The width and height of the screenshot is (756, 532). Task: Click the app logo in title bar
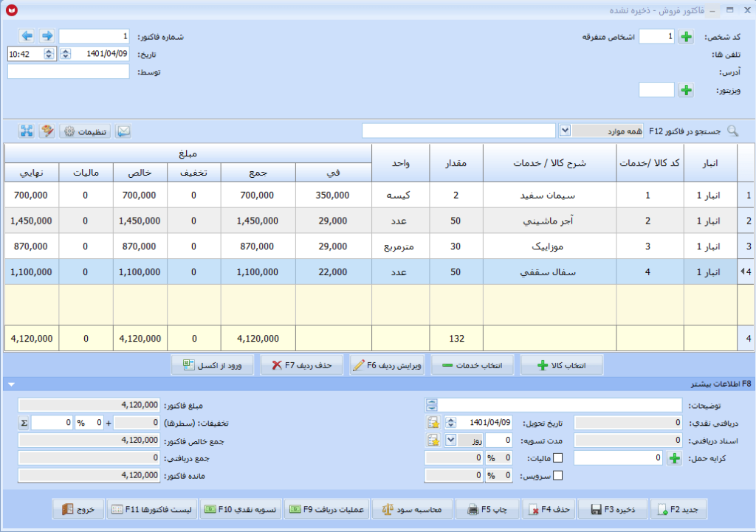[12, 10]
